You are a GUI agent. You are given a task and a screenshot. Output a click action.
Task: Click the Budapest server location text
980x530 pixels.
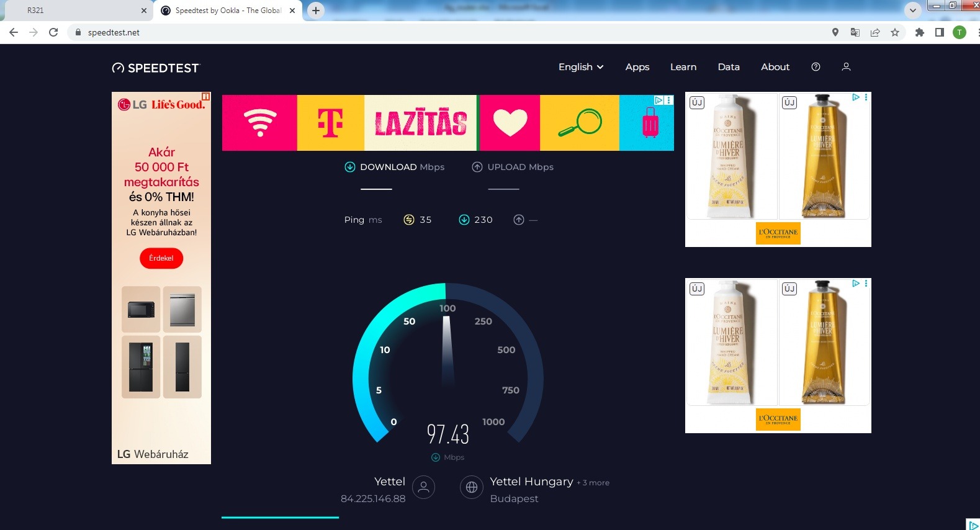pos(514,499)
